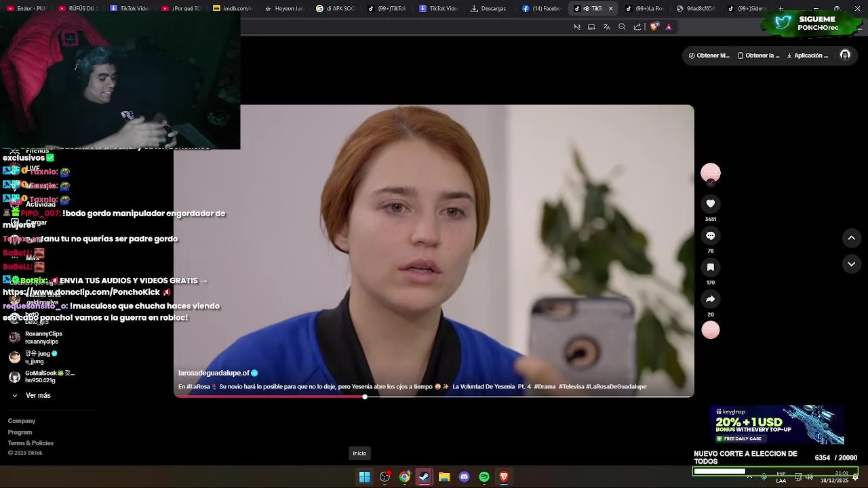Open the profile avatar at top right
Image resolution: width=868 pixels, height=488 pixels.
coord(845,55)
